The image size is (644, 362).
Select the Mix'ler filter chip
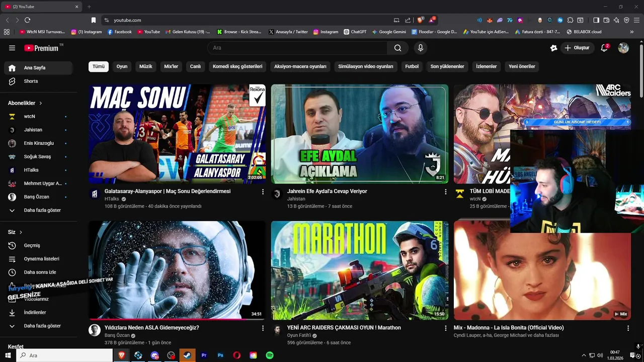tap(171, 66)
